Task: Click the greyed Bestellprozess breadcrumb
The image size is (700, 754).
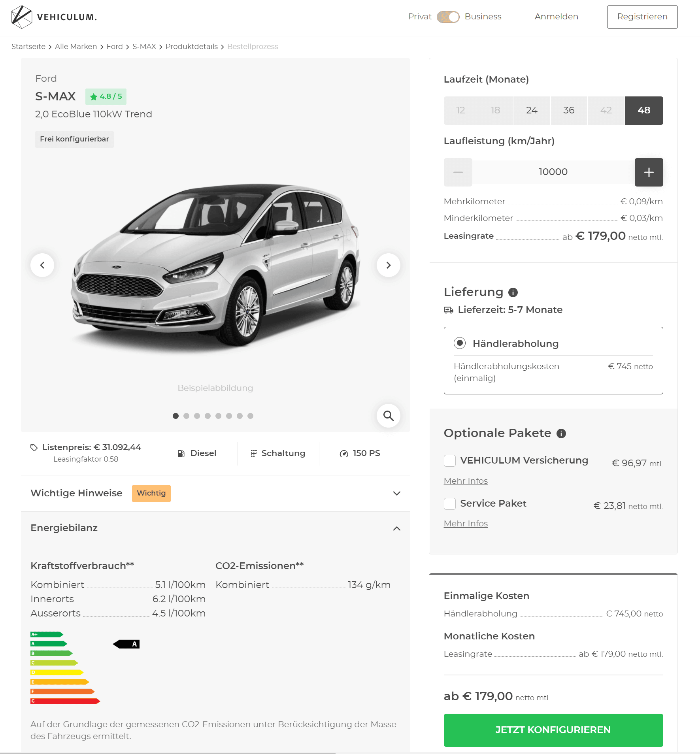Action: coord(253,47)
